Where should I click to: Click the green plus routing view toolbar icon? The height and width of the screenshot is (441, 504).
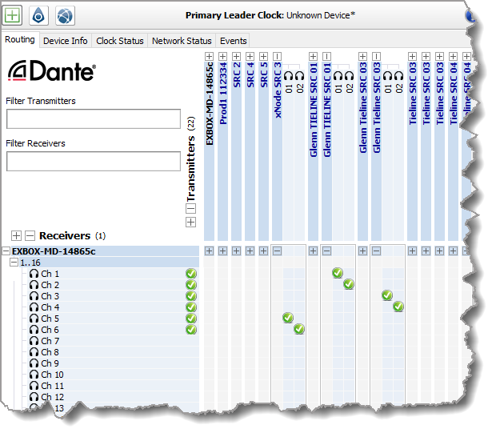[14, 14]
